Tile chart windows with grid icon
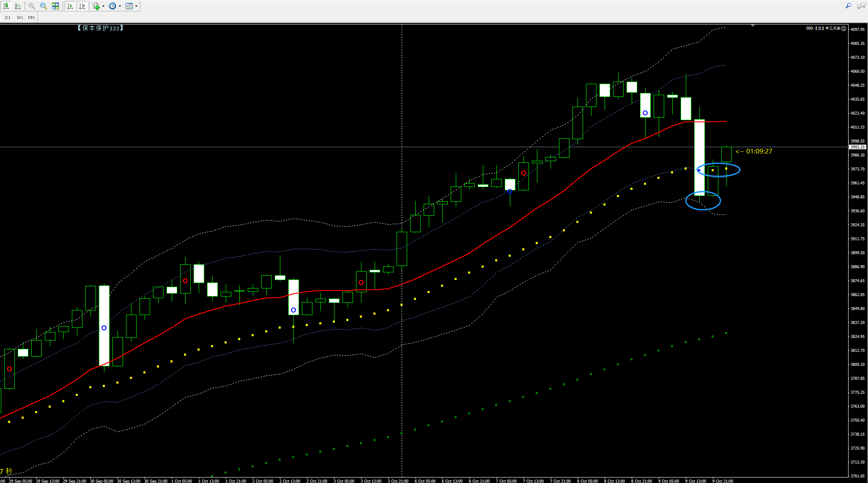This screenshot has height=483, width=868. pyautogui.click(x=55, y=6)
